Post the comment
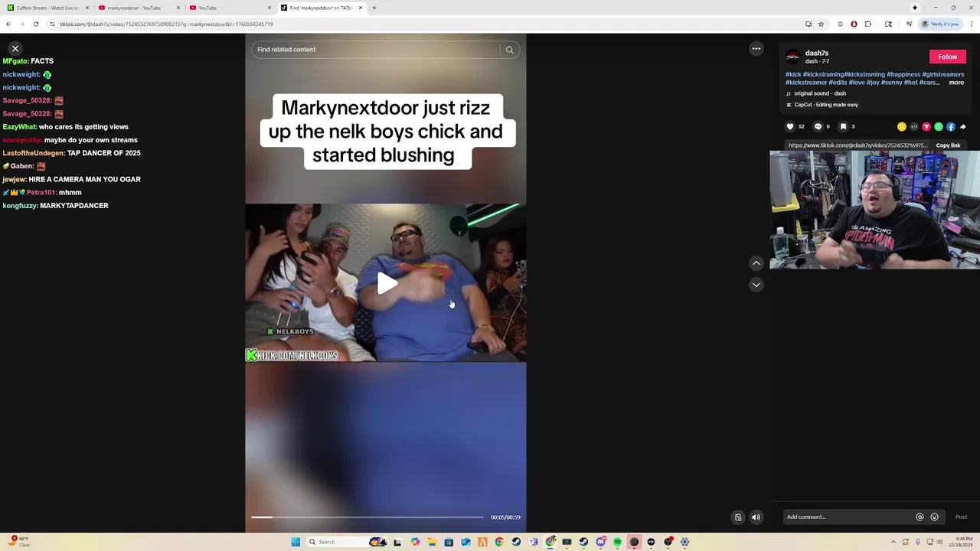 click(x=961, y=517)
